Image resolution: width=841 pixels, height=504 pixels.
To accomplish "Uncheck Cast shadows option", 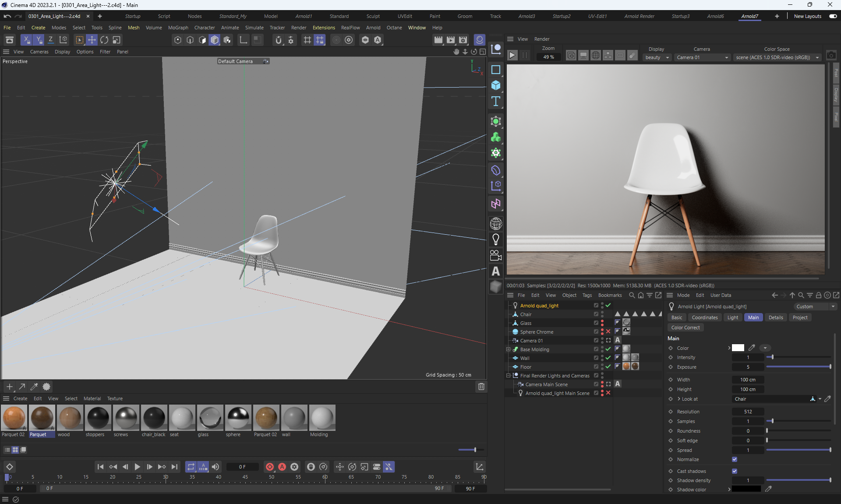I will pyautogui.click(x=735, y=471).
